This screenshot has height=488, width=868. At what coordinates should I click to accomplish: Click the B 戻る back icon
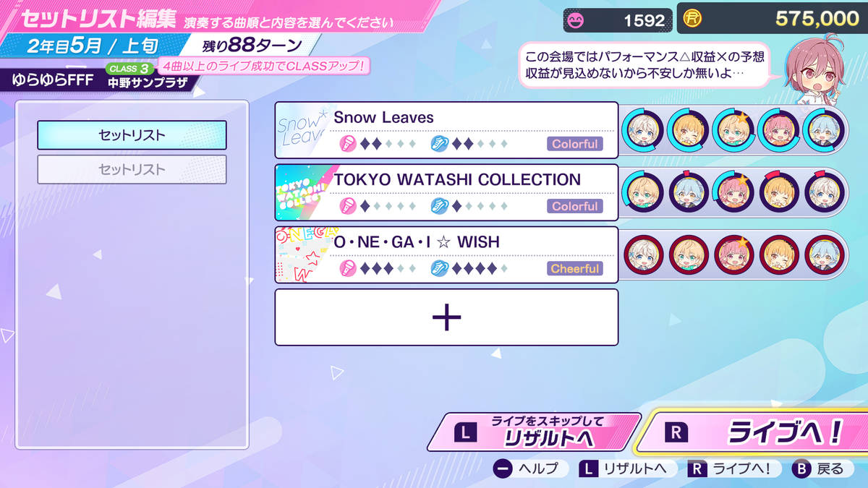pos(801,468)
